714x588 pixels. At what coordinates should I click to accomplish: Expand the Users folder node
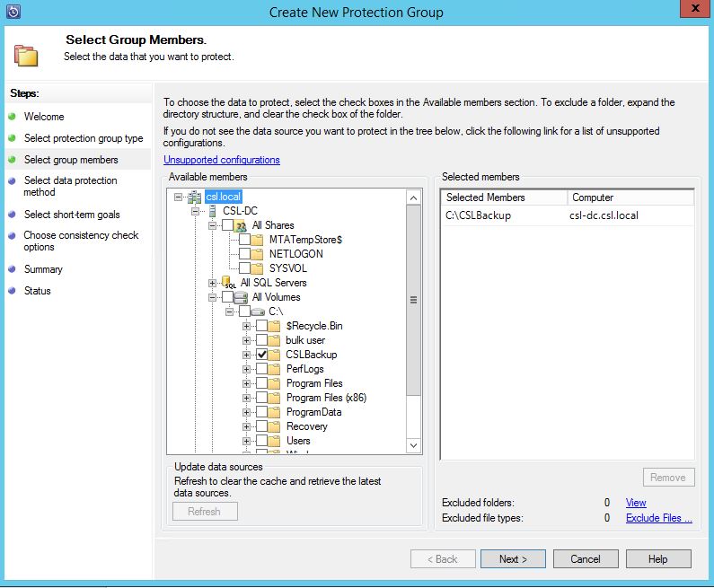(246, 441)
